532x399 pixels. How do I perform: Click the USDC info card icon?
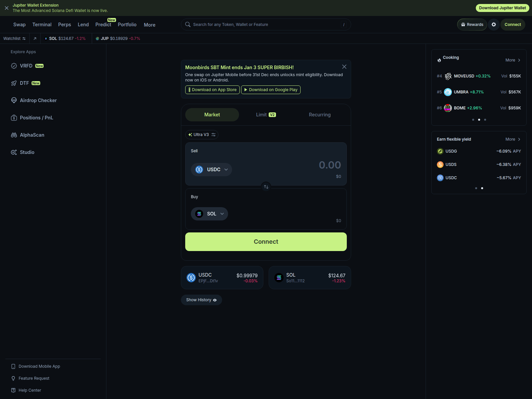tap(191, 278)
